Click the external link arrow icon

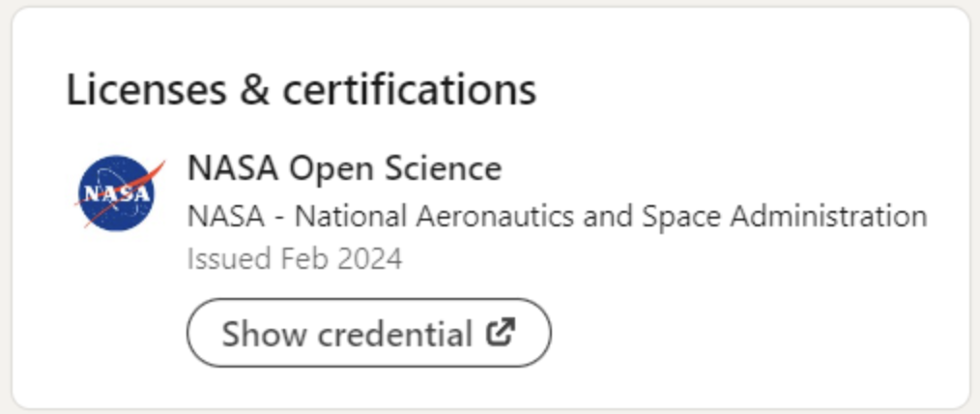point(500,333)
